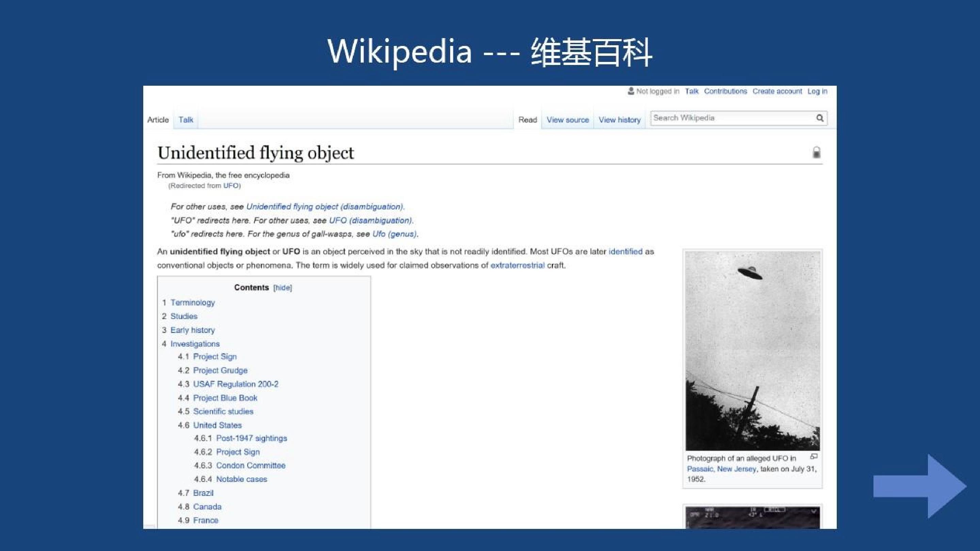Image resolution: width=980 pixels, height=551 pixels.
Task: Open Talk link in the top user bar
Action: [x=692, y=91]
